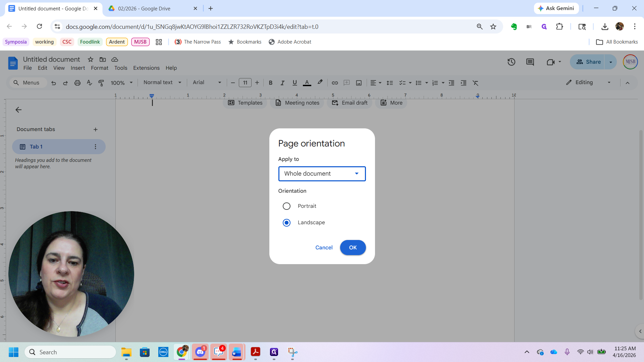The width and height of the screenshot is (644, 362).
Task: Click the clear formatting icon
Action: point(475,83)
